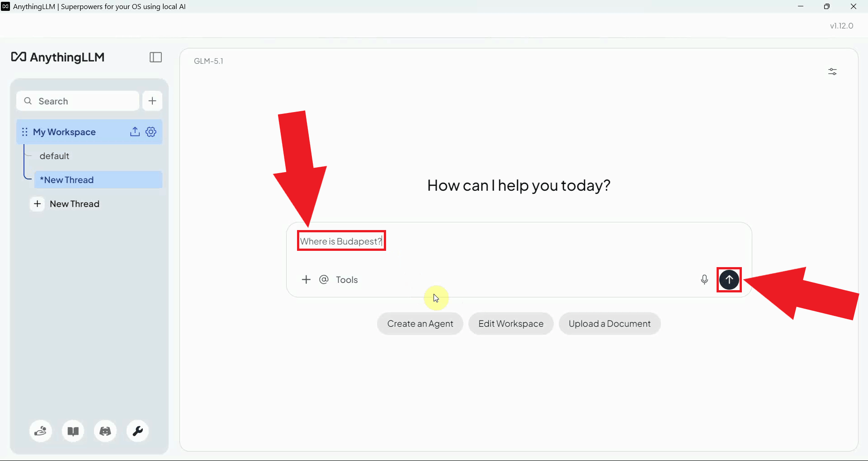Click Create an Agent button
The image size is (868, 461).
click(x=420, y=324)
